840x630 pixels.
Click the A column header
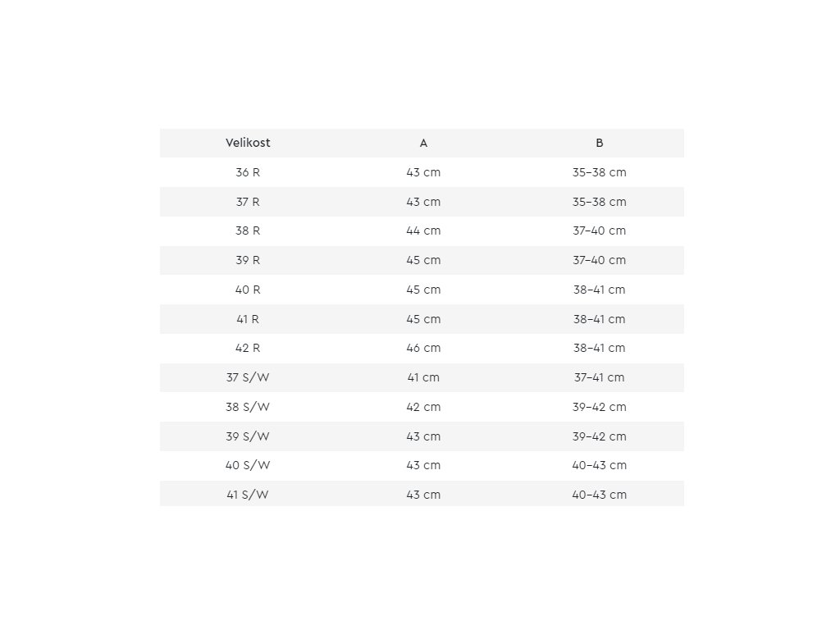423,143
